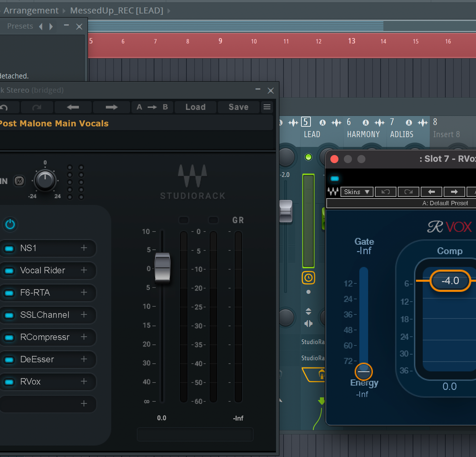Go to the next StudioRack preset arrow

(111, 107)
